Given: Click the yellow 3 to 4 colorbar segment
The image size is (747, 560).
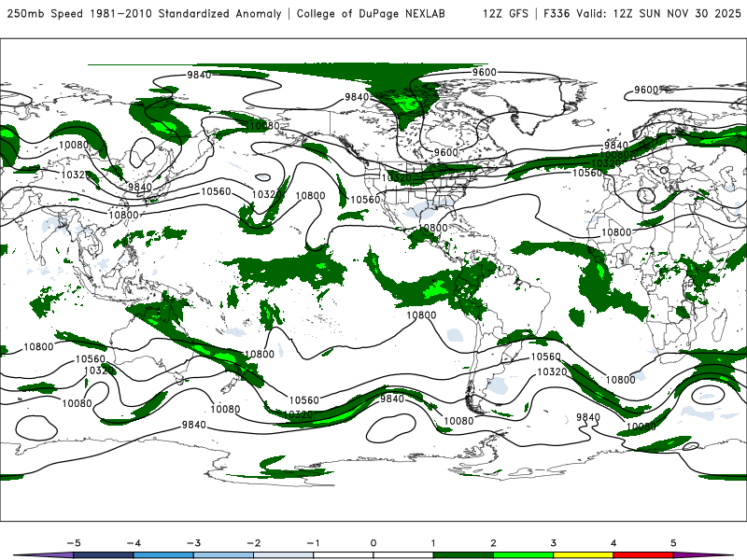Looking at the screenshot, I should point(583,555).
